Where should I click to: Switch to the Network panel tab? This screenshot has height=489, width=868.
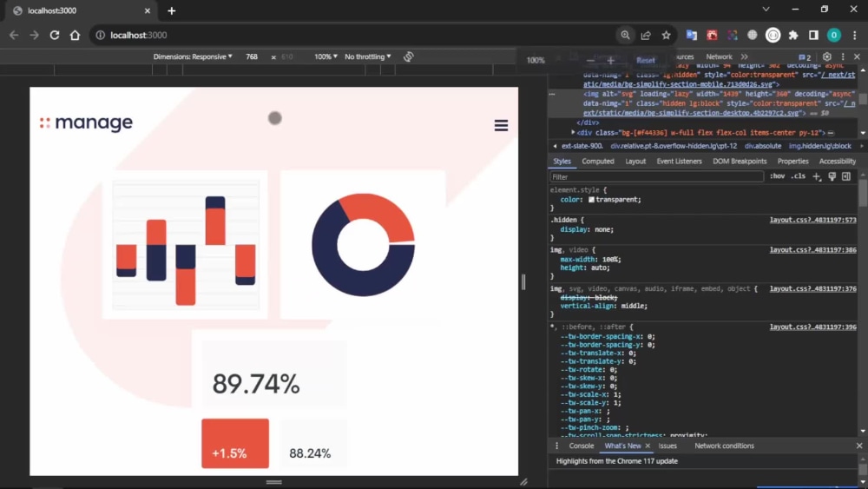click(719, 56)
